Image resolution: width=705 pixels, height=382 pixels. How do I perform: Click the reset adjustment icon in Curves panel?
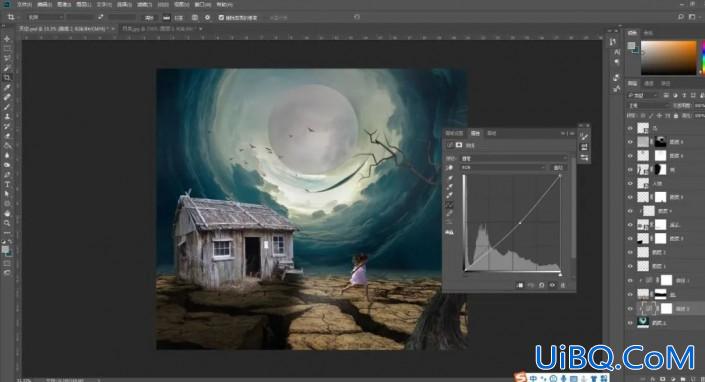[542, 285]
